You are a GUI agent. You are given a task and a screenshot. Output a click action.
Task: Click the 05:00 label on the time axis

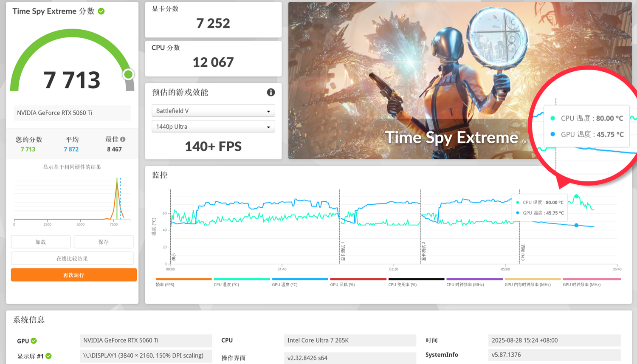click(x=505, y=269)
